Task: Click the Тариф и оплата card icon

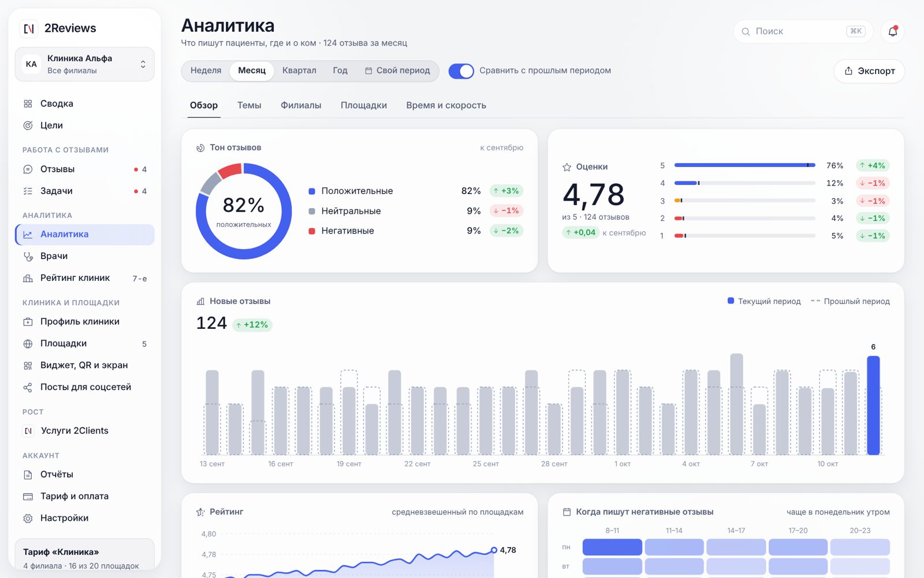Action: click(28, 497)
